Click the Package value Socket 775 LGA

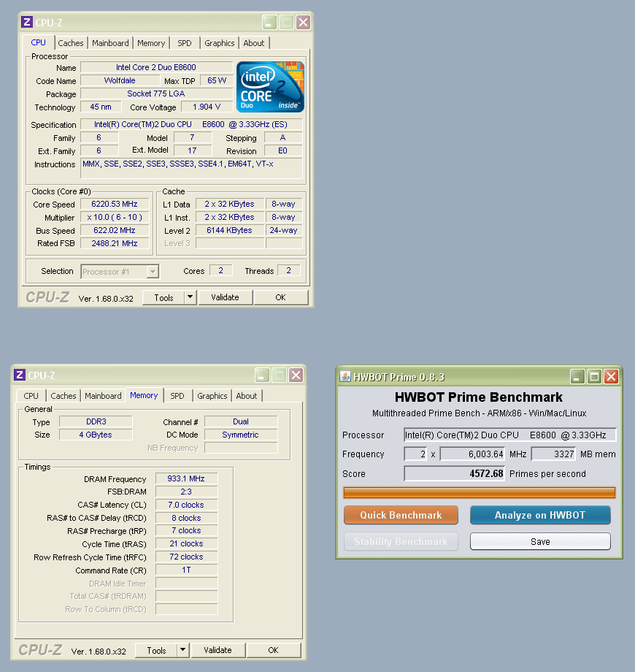(156, 93)
